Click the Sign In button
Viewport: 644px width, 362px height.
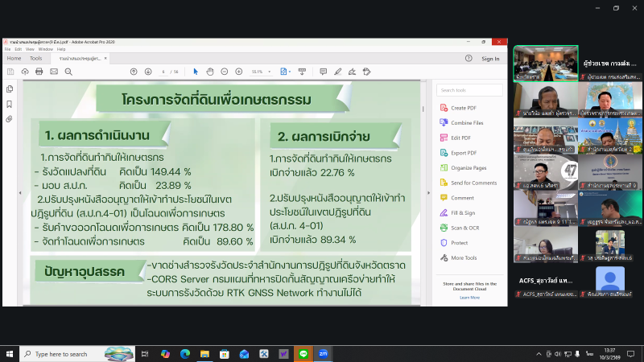pos(490,59)
